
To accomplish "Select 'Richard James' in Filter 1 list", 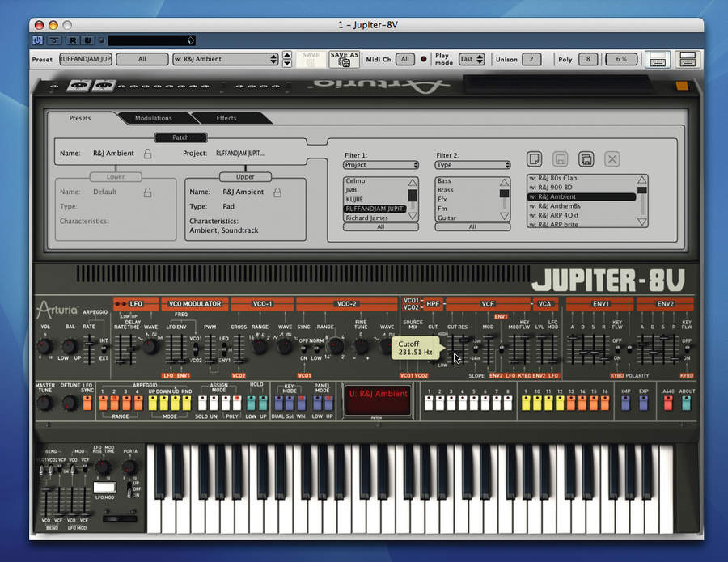I will pyautogui.click(x=375, y=218).
